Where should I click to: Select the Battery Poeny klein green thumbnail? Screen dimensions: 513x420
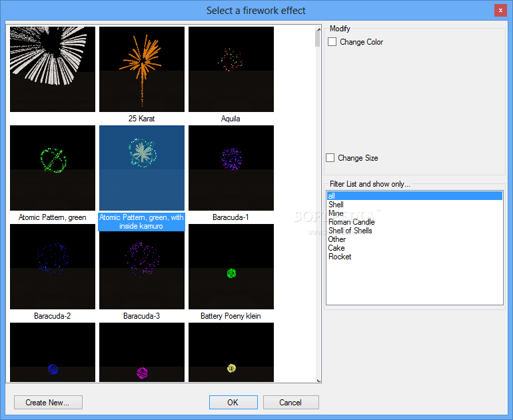(231, 267)
